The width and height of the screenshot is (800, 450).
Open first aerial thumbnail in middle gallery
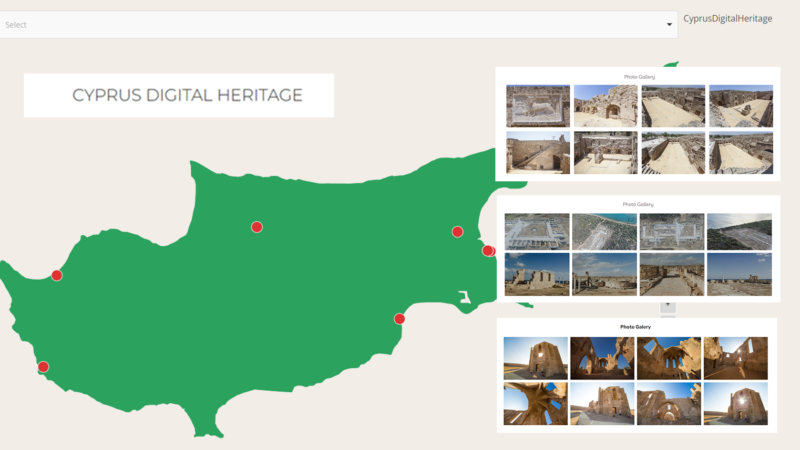coord(537,230)
